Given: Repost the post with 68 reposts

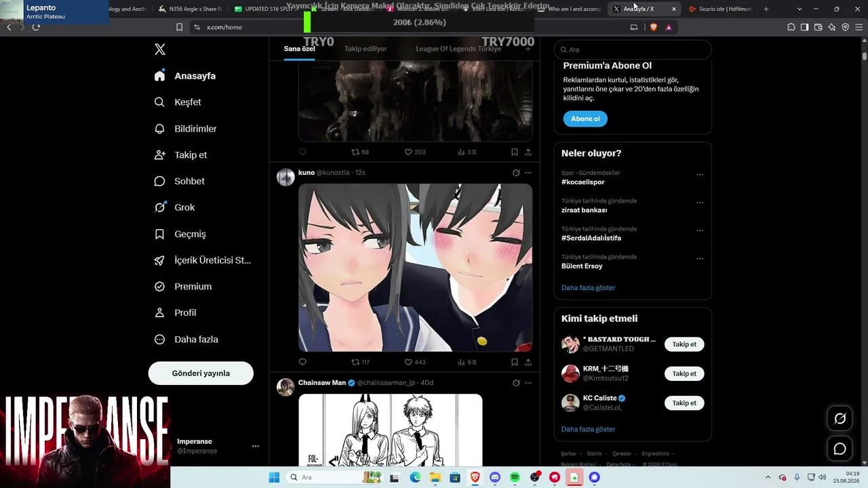Looking at the screenshot, I should click(x=360, y=152).
